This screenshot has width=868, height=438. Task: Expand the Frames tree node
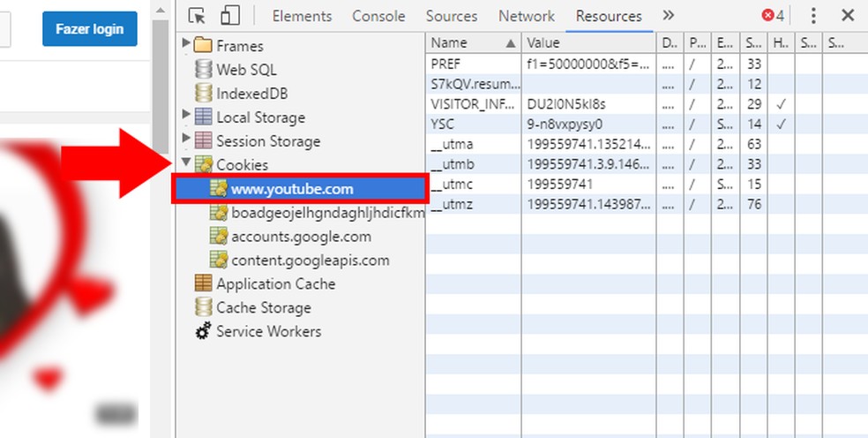coord(186,43)
